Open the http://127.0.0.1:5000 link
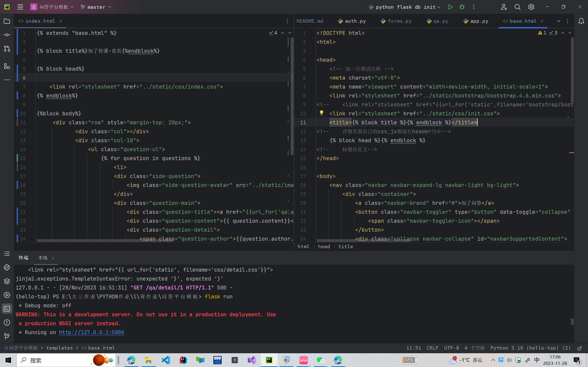588x367 pixels. [x=91, y=332]
